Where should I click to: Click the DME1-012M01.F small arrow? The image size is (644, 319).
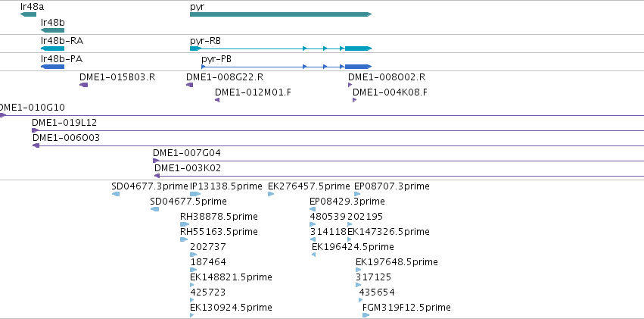tap(217, 100)
